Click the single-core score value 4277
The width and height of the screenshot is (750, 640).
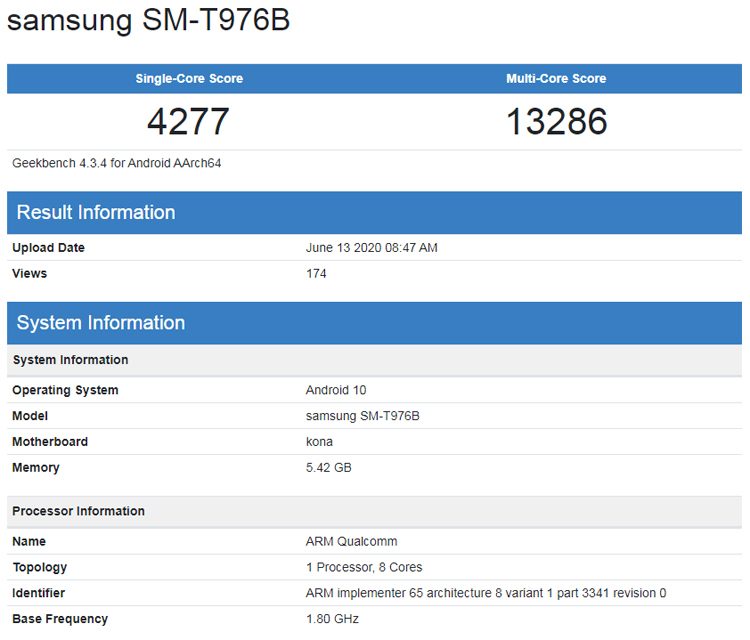[188, 122]
